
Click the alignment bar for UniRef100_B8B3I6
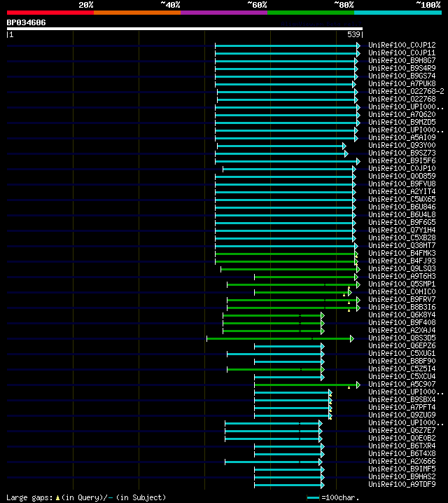pyautogui.click(x=293, y=308)
